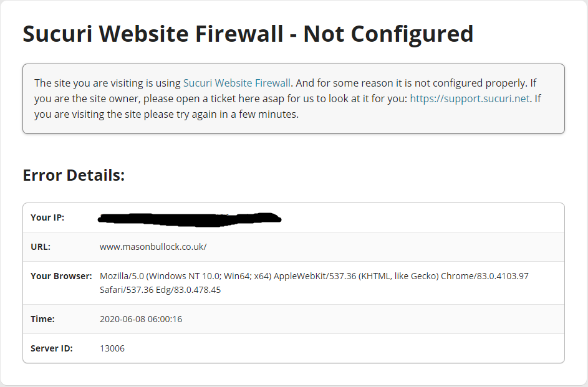The width and height of the screenshot is (588, 387).
Task: Select the "Your Browser:" row label
Action: click(x=61, y=276)
